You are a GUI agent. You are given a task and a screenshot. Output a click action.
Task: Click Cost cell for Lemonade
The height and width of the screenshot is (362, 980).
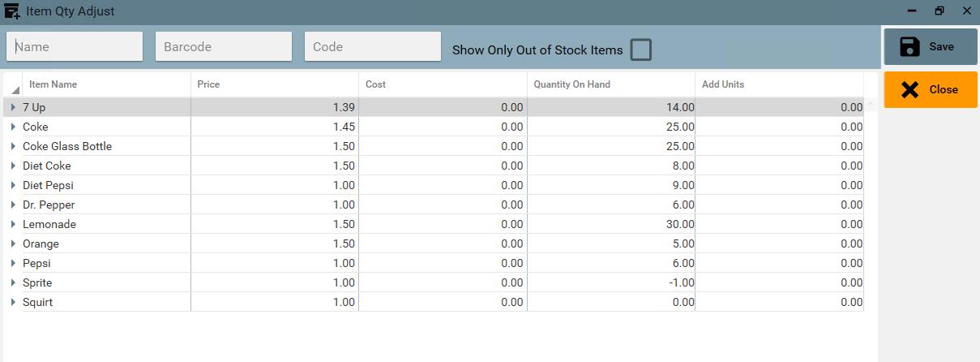point(443,224)
